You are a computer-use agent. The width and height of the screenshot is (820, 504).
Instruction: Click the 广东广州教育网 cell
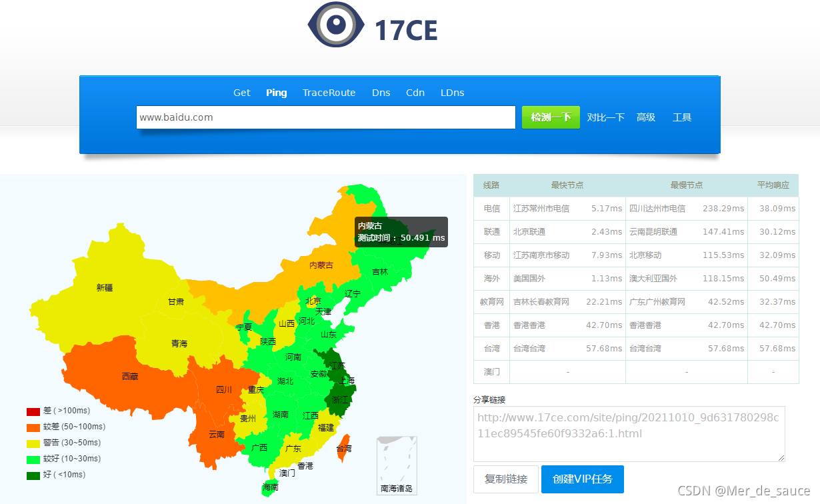[x=657, y=302]
